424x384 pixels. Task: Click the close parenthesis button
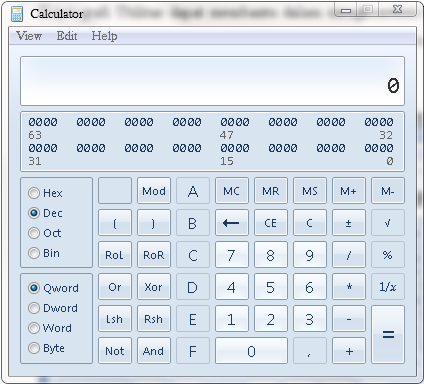(154, 223)
